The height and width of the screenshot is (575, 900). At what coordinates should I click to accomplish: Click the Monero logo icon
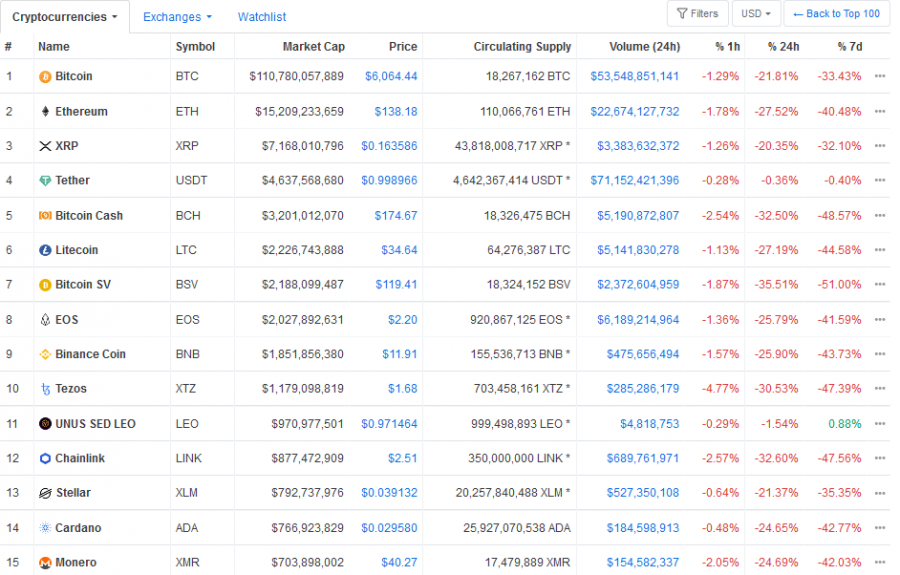pos(45,563)
